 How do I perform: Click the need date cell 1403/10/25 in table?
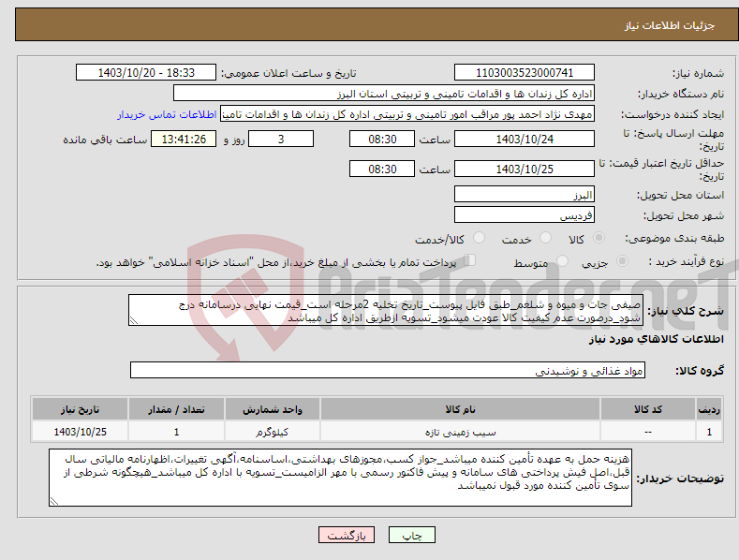80,432
